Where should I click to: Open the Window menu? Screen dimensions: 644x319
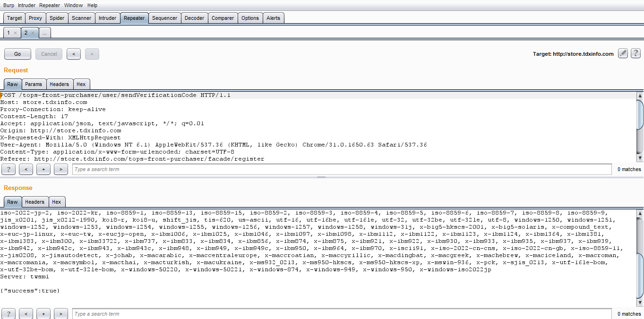pos(73,5)
